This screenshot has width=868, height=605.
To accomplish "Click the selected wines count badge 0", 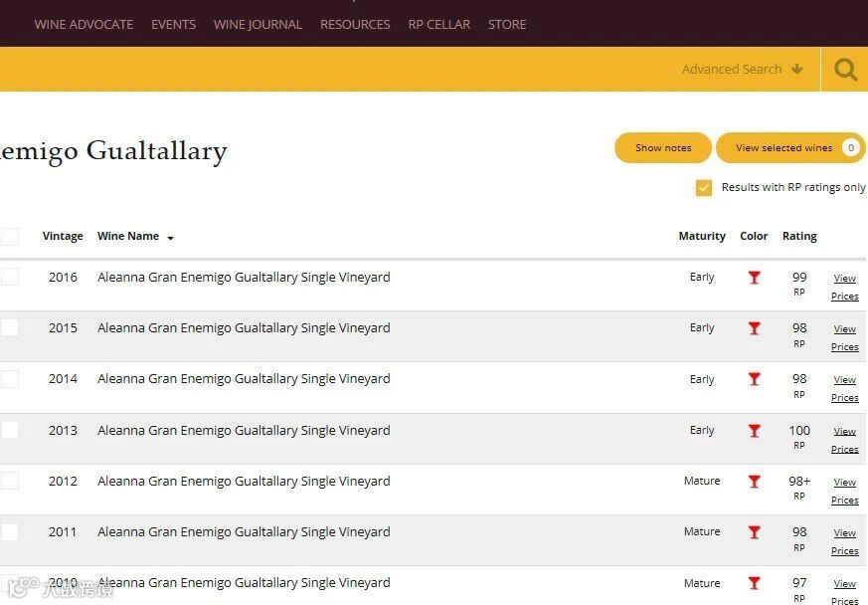I will tap(851, 148).
